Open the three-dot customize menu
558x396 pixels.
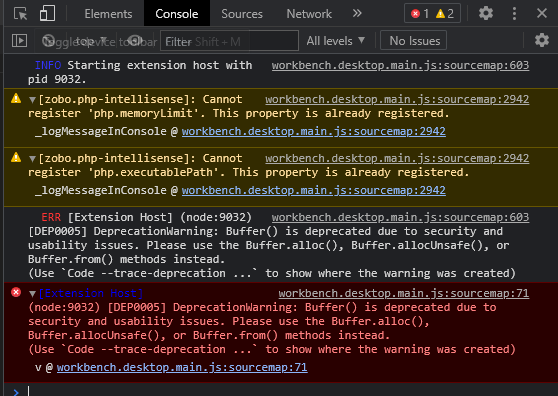click(514, 14)
